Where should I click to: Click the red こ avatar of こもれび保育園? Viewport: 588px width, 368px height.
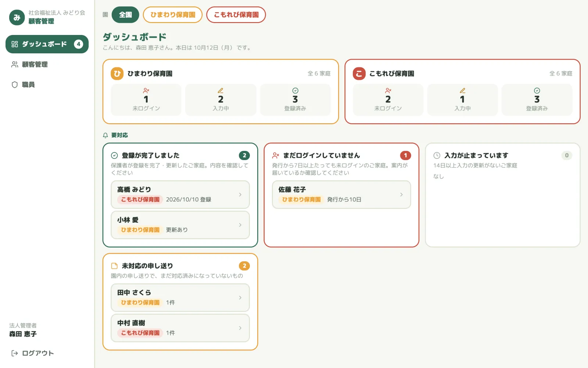pos(359,74)
